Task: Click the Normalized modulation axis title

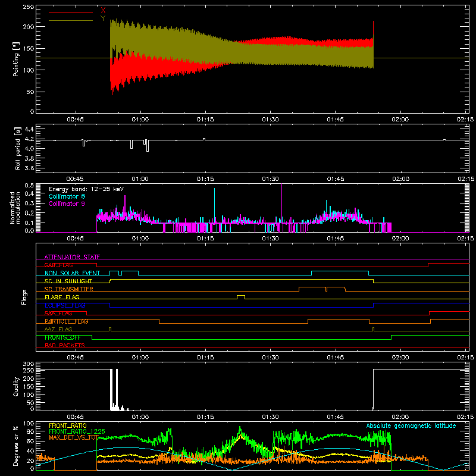Action: pos(15,208)
